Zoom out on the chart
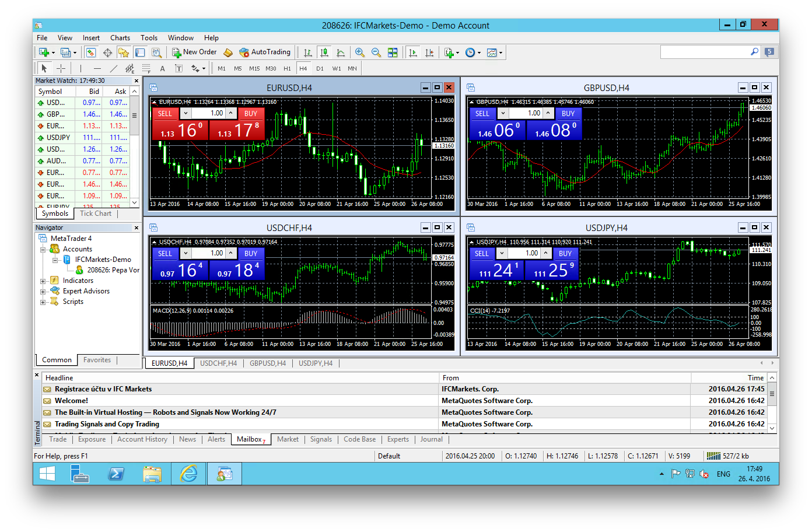 coord(376,52)
